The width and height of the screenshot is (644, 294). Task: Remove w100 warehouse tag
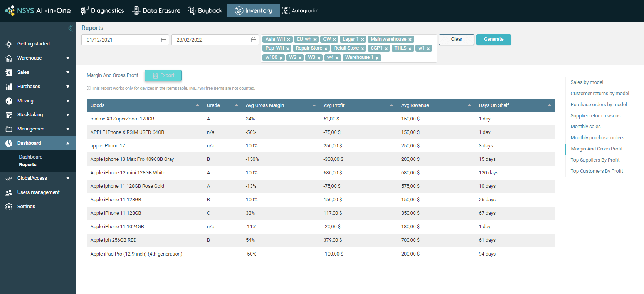point(281,58)
